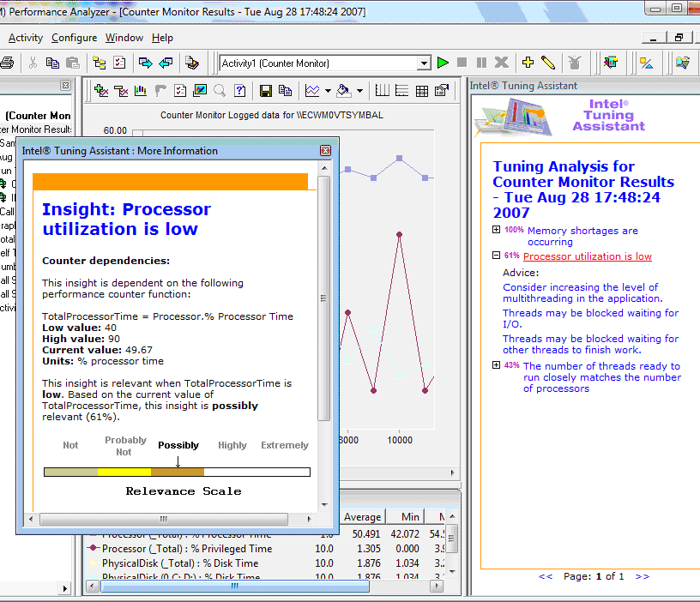Click the Paste clipboard icon
The width and height of the screenshot is (700, 602).
tap(72, 63)
